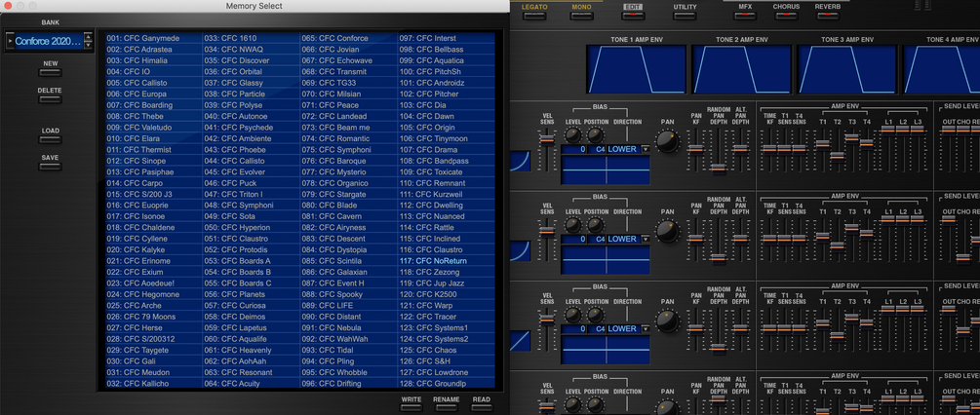This screenshot has height=415, width=980.
Task: Select patch 015: CFC S/200 J3
Action: pyautogui.click(x=154, y=194)
